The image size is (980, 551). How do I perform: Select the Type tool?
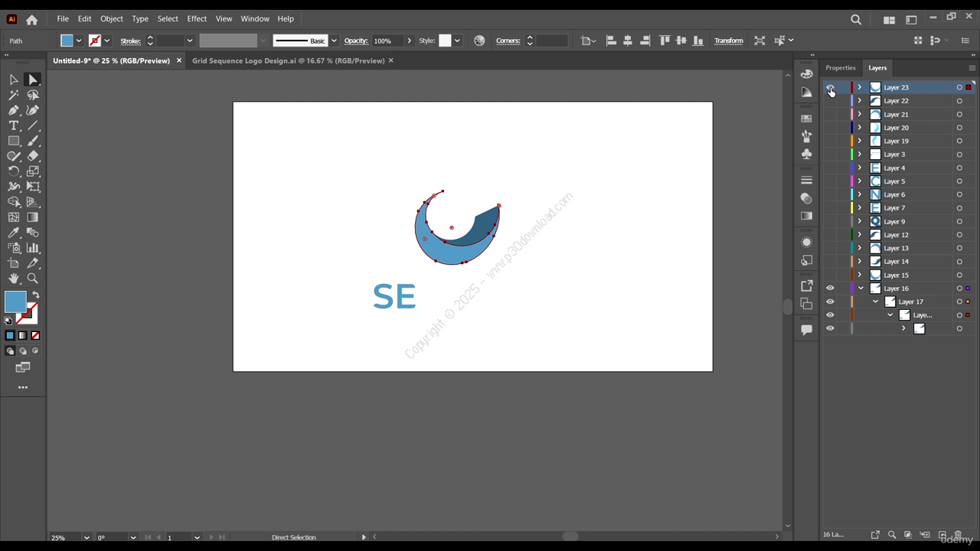14,126
